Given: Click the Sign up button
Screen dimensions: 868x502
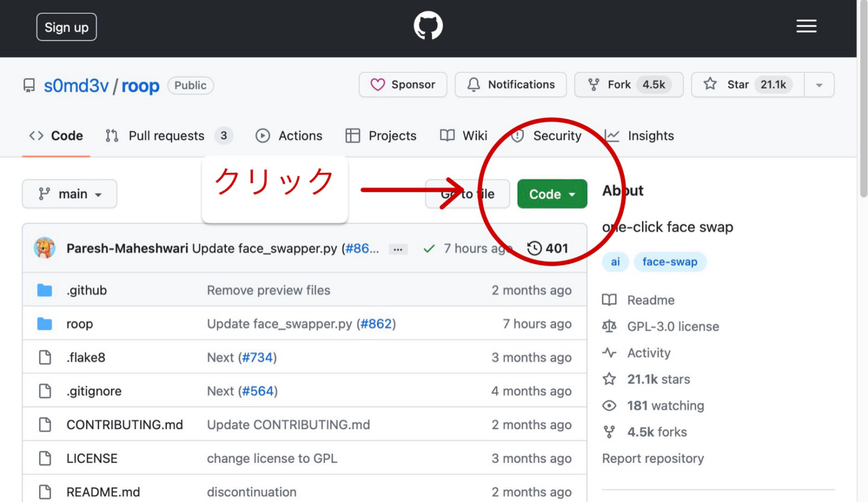Looking at the screenshot, I should tap(66, 27).
